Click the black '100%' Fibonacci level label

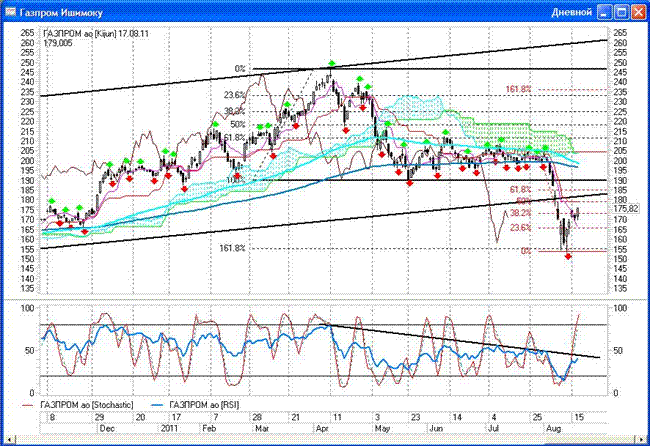[235, 180]
